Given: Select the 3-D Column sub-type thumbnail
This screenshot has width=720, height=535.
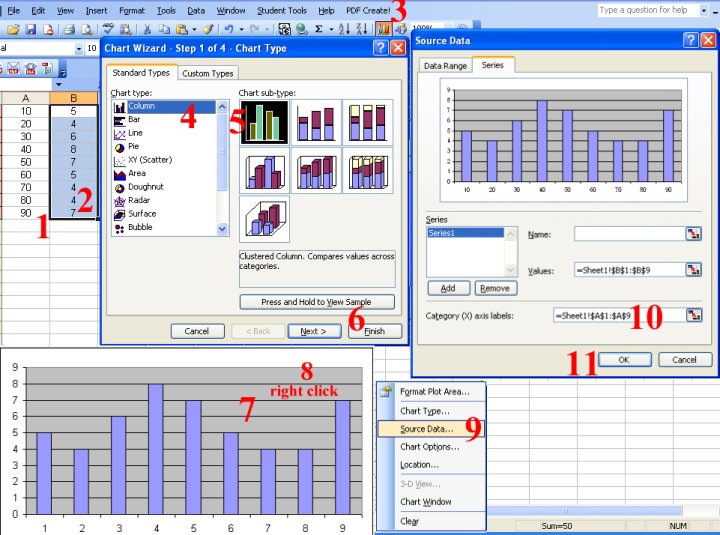Looking at the screenshot, I should [264, 219].
